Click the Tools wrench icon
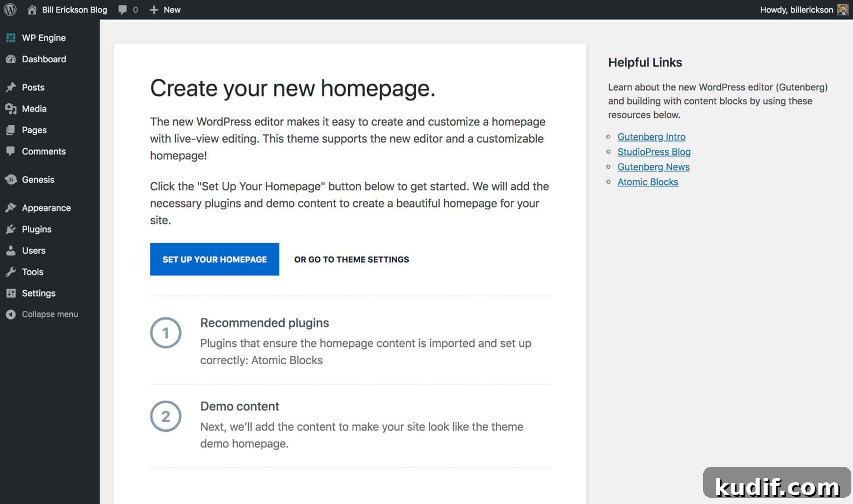Viewport: 853px width, 504px height. 11,272
